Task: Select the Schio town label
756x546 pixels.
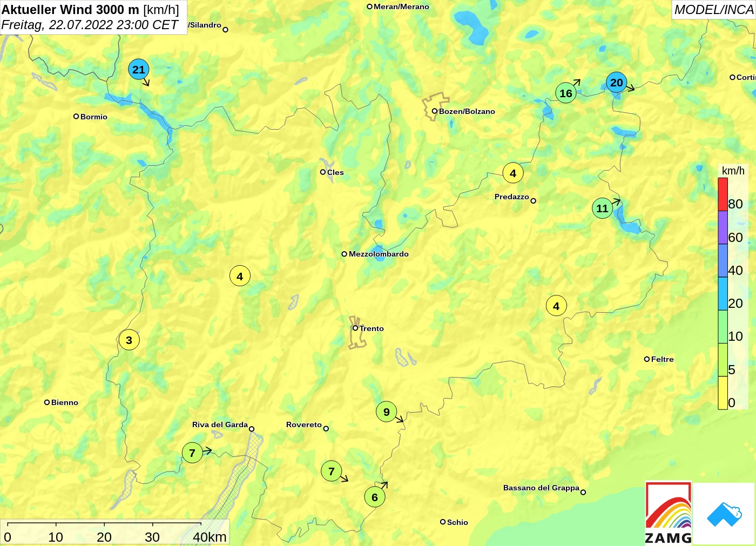Action: pyautogui.click(x=457, y=522)
